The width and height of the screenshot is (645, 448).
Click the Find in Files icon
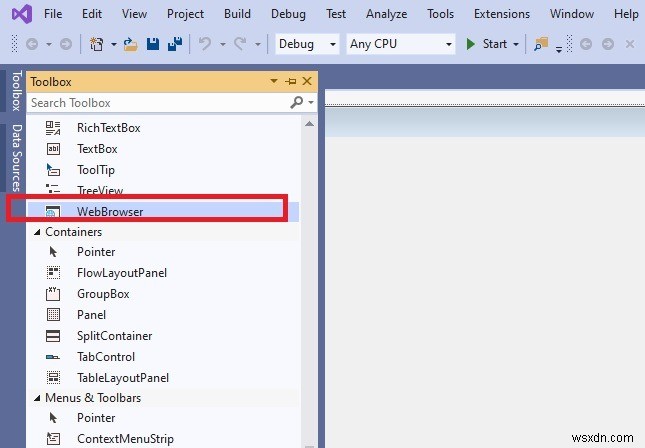point(541,44)
